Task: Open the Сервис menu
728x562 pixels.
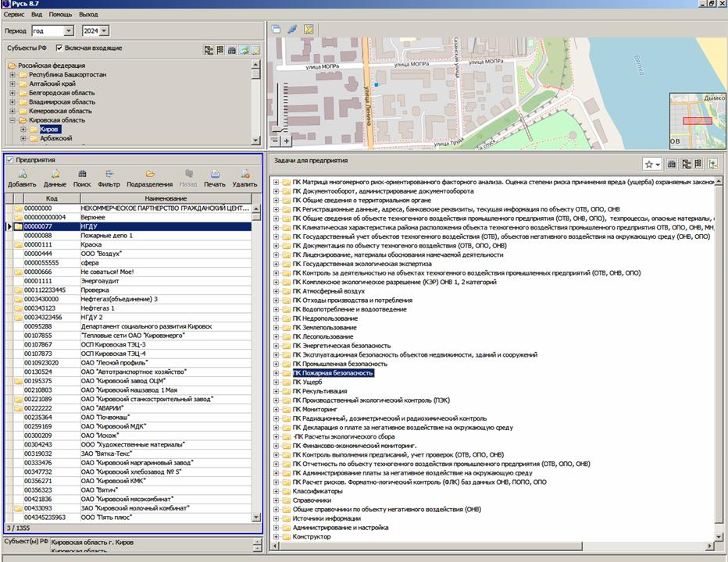Action: pyautogui.click(x=14, y=14)
